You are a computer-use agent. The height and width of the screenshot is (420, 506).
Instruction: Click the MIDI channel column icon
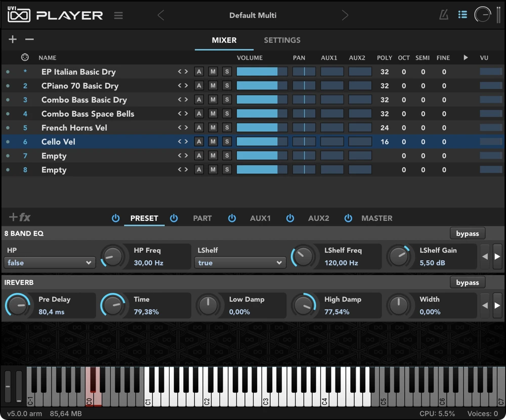(25, 58)
